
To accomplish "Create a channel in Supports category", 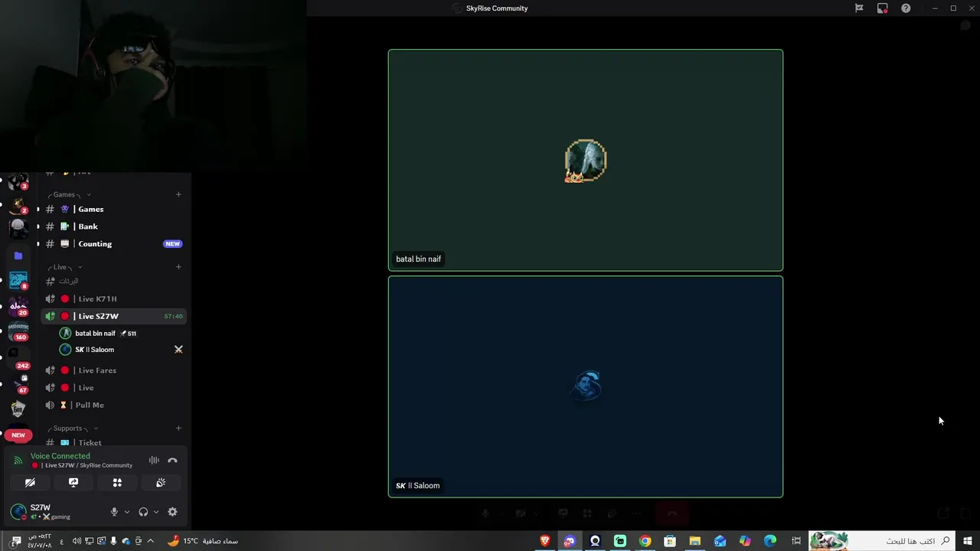I will click(178, 429).
